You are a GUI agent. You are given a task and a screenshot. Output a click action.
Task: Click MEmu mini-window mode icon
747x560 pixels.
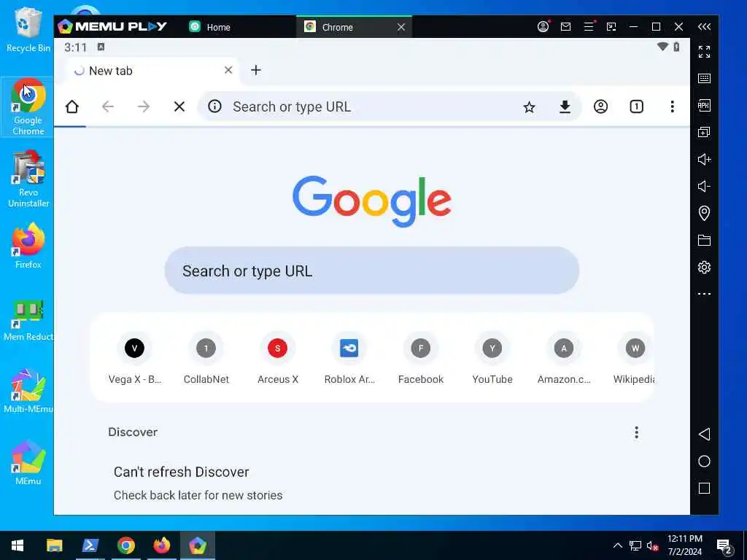[x=611, y=27]
